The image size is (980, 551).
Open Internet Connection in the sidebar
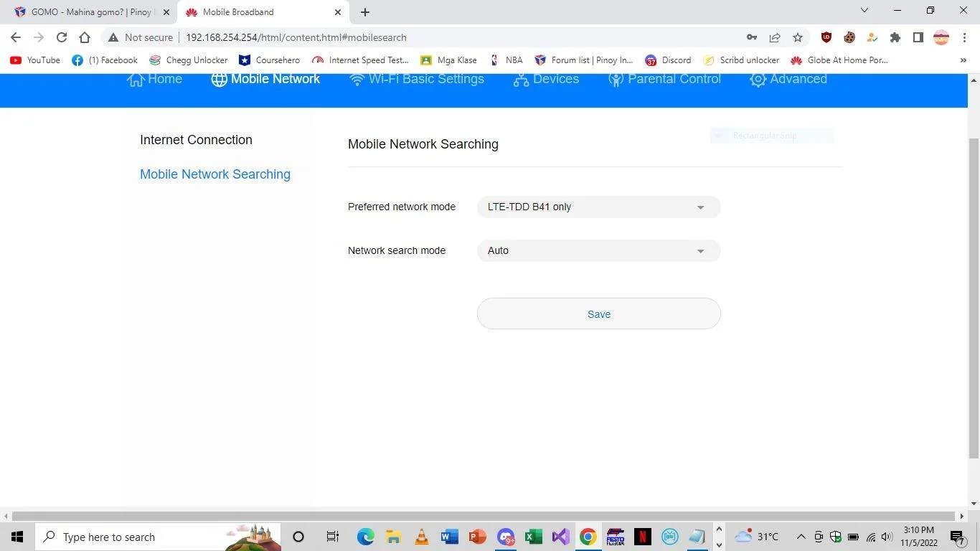(x=196, y=140)
